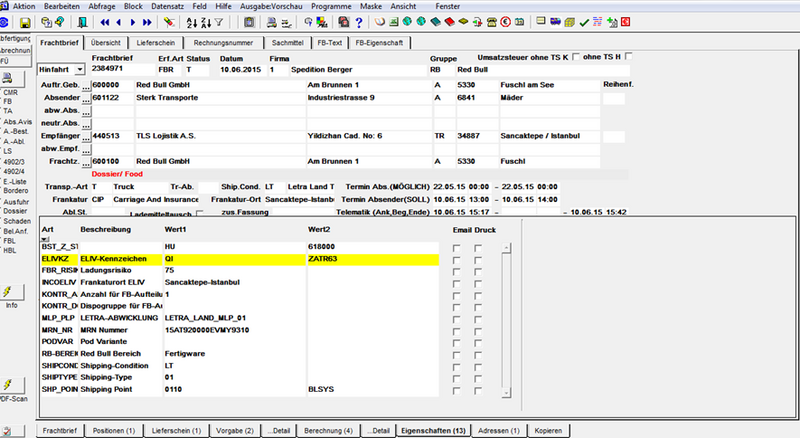Viewport: 800px width, 438px height.
Task: Check Email box for the BST_Z_ST row
Action: (456, 248)
